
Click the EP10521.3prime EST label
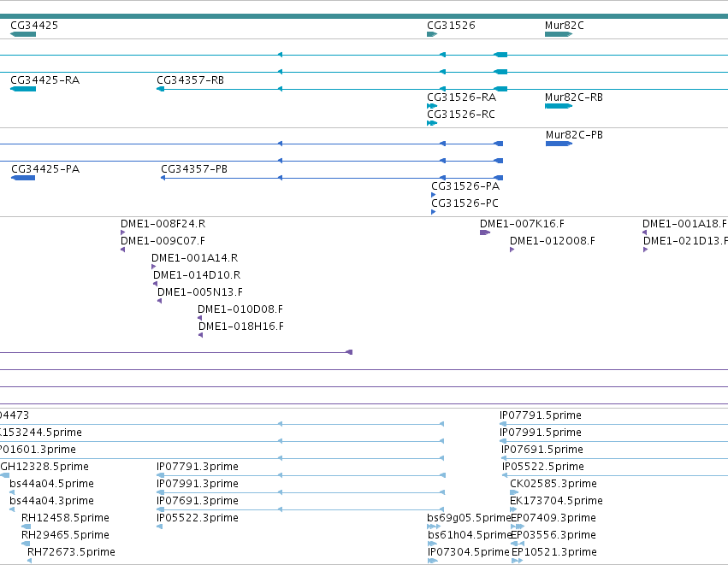click(554, 553)
